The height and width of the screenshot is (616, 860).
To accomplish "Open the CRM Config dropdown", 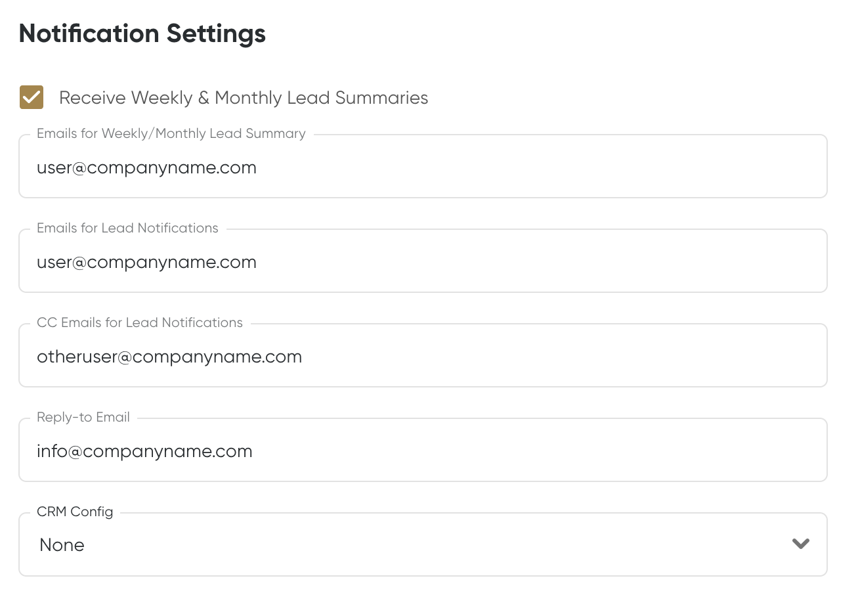I will click(x=423, y=544).
